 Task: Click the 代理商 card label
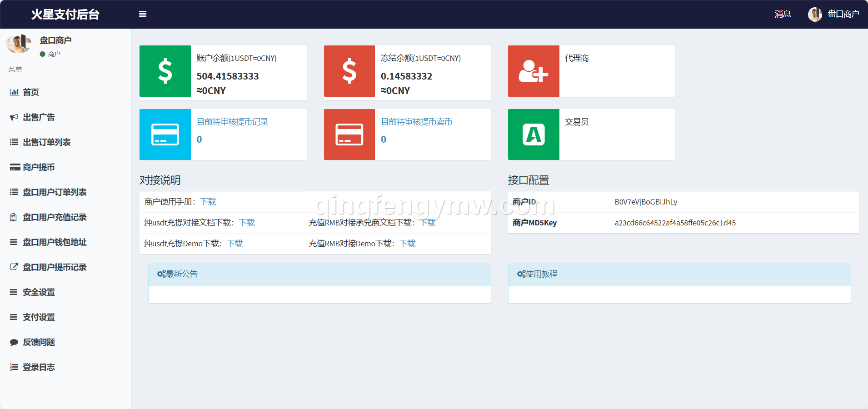coord(577,58)
